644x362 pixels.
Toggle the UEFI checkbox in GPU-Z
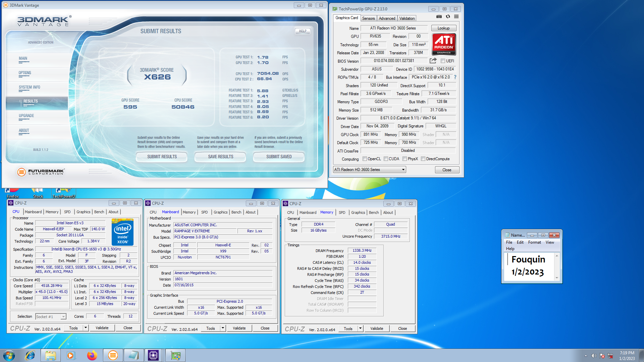443,61
